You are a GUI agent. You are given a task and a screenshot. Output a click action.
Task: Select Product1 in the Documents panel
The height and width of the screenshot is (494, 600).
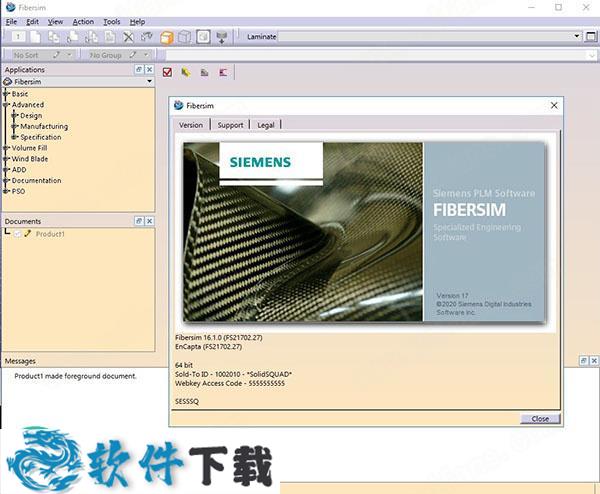(x=50, y=234)
